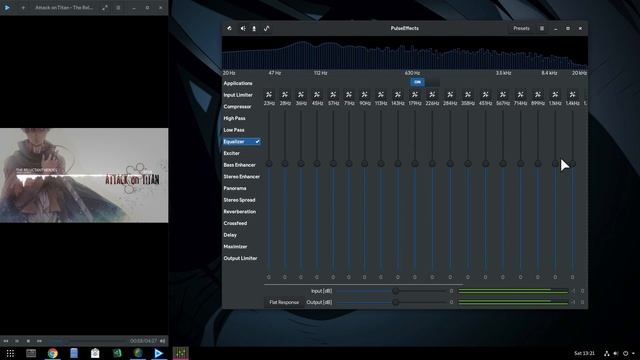Image resolution: width=640 pixels, height=360 pixels.
Task: Open settings for the 226Hz band
Action: 432,95
